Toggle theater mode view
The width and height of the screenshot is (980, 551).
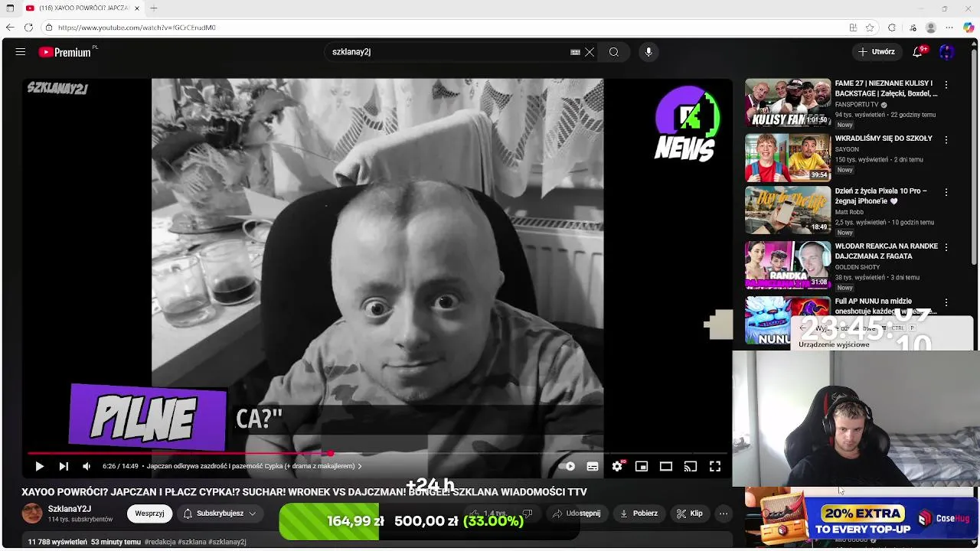666,466
